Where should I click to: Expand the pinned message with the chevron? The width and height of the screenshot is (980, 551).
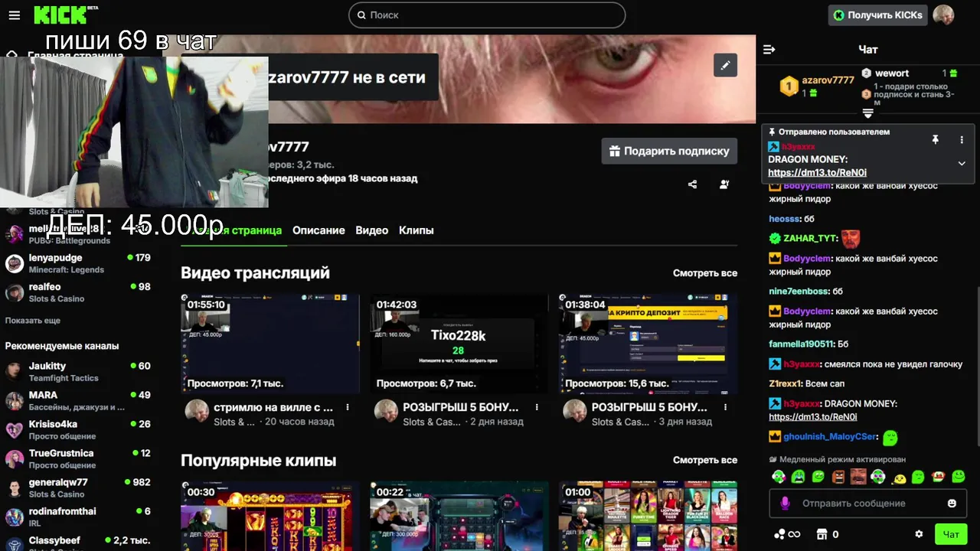[962, 163]
